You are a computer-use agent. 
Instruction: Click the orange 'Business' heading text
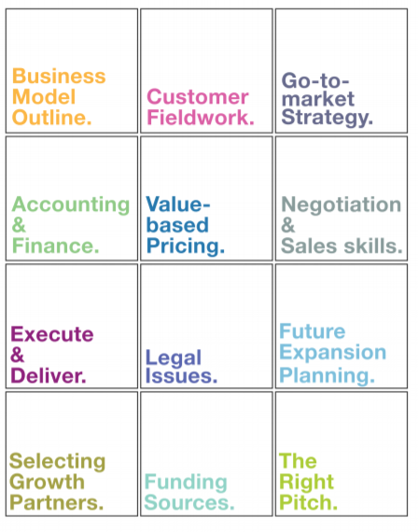(59, 76)
